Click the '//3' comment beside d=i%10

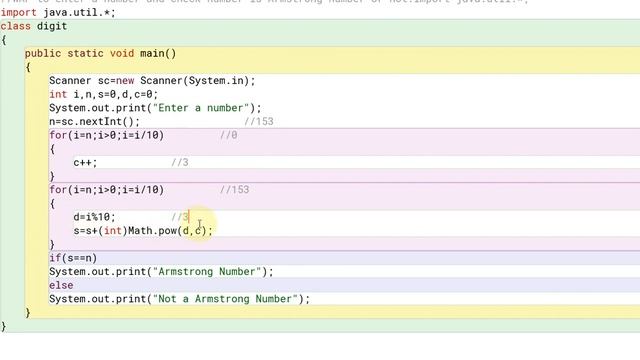[180, 217]
